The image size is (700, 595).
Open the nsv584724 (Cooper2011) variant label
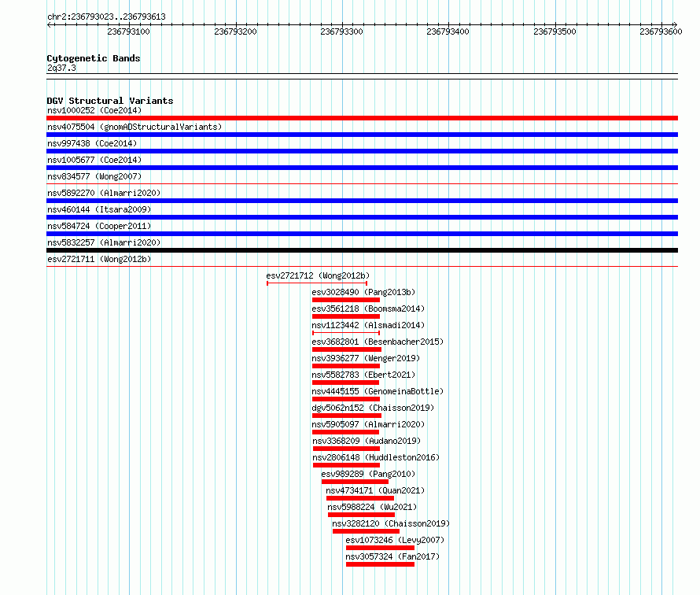99,226
